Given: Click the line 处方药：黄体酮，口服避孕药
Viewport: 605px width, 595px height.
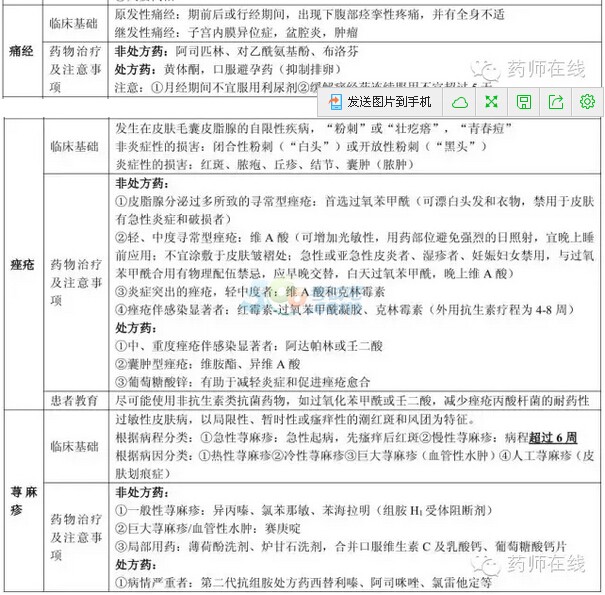Looking at the screenshot, I should [228, 69].
